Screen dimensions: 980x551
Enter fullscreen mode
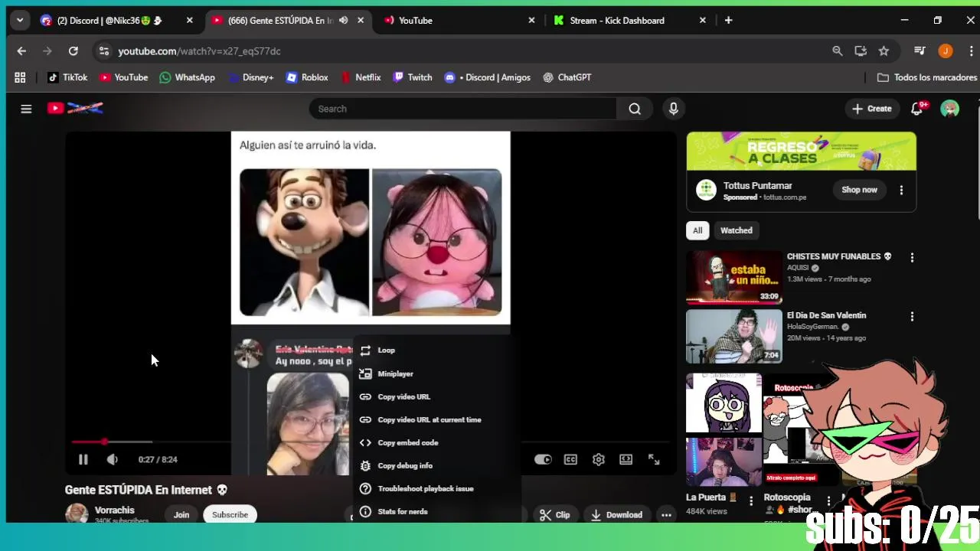654,459
